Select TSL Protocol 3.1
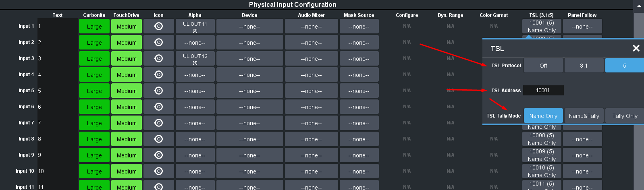This screenshot has height=190, width=644. tap(584, 66)
